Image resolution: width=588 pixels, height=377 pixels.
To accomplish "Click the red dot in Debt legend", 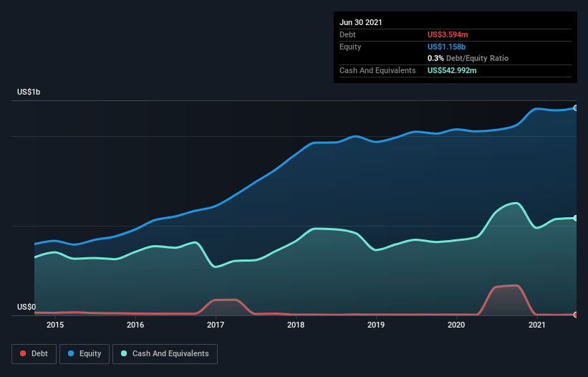I will pos(23,353).
